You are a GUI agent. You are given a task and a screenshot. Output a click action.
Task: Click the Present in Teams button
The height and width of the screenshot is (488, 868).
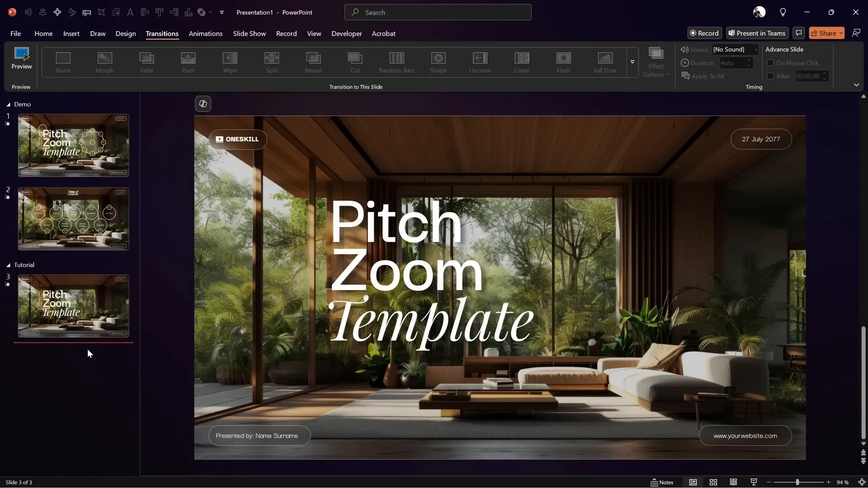757,33
